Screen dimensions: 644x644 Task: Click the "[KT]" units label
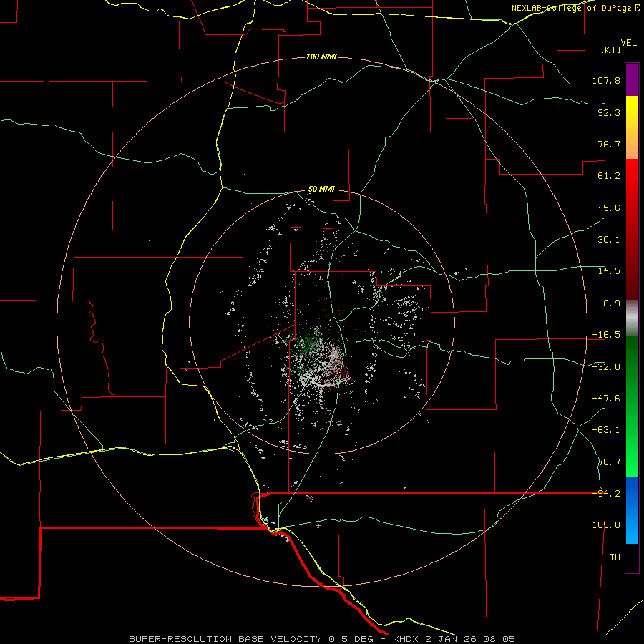pos(611,49)
